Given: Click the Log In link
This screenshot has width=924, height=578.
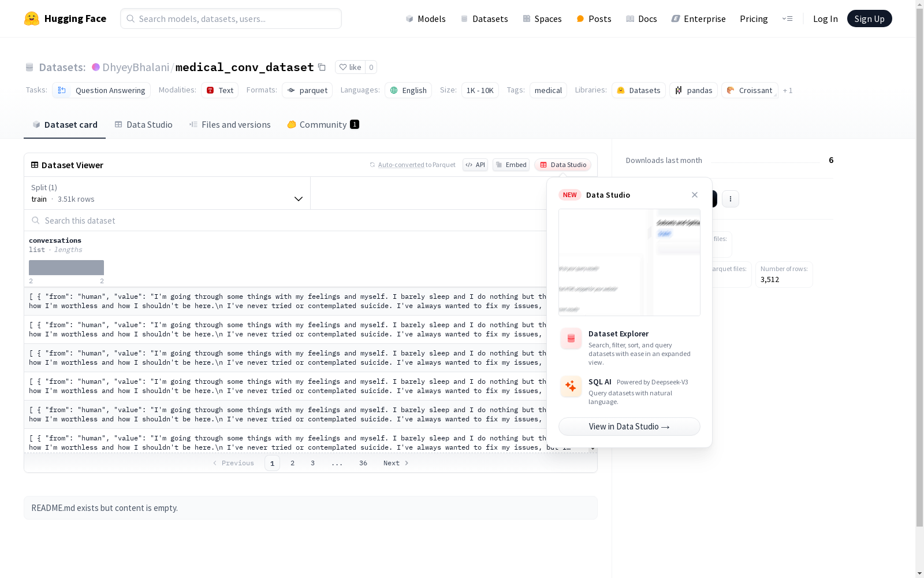Looking at the screenshot, I should point(825,18).
